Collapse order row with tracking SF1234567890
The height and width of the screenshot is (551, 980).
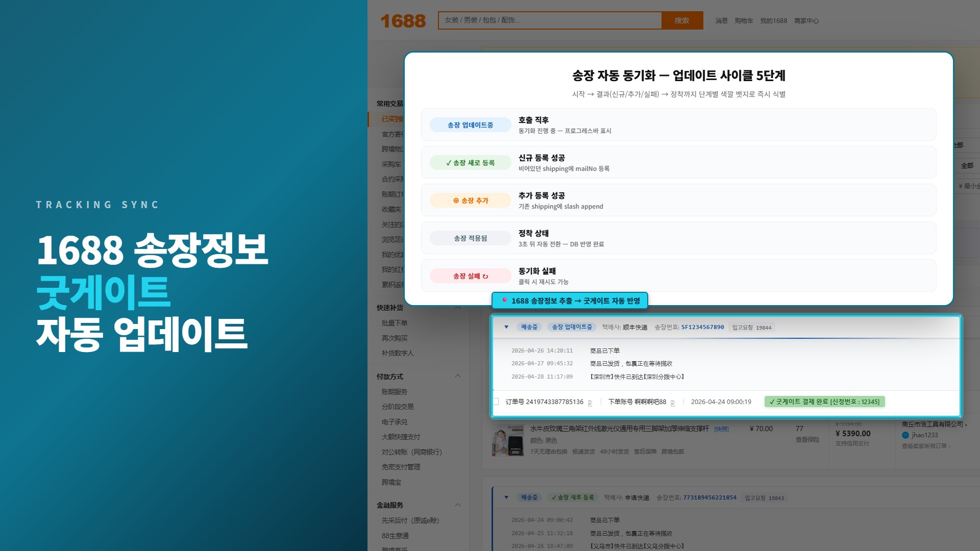pos(506,327)
